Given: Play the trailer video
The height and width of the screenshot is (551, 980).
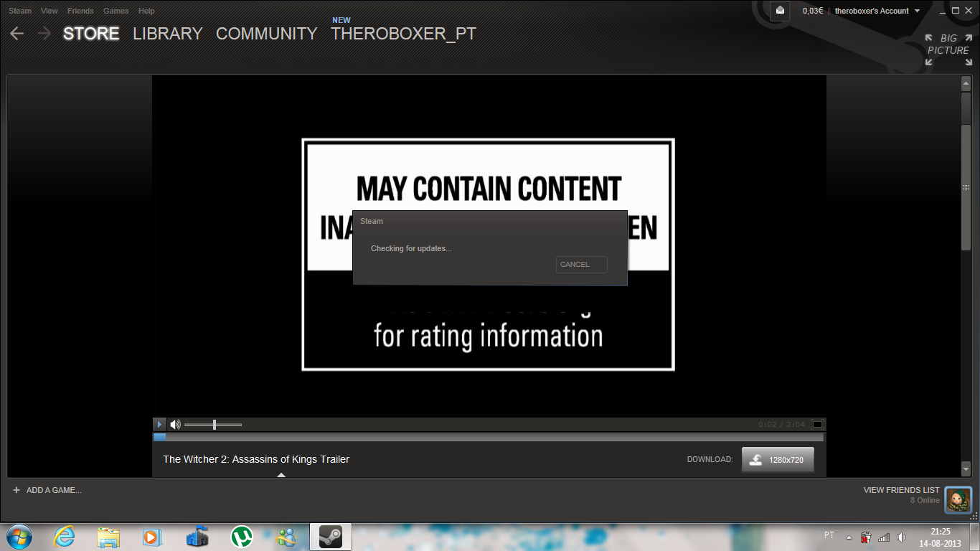Looking at the screenshot, I should click(x=160, y=425).
